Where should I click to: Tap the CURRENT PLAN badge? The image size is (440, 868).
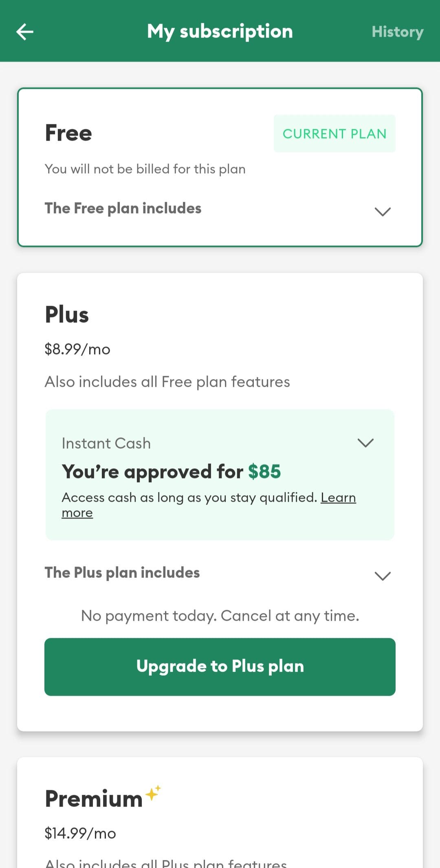(x=334, y=134)
